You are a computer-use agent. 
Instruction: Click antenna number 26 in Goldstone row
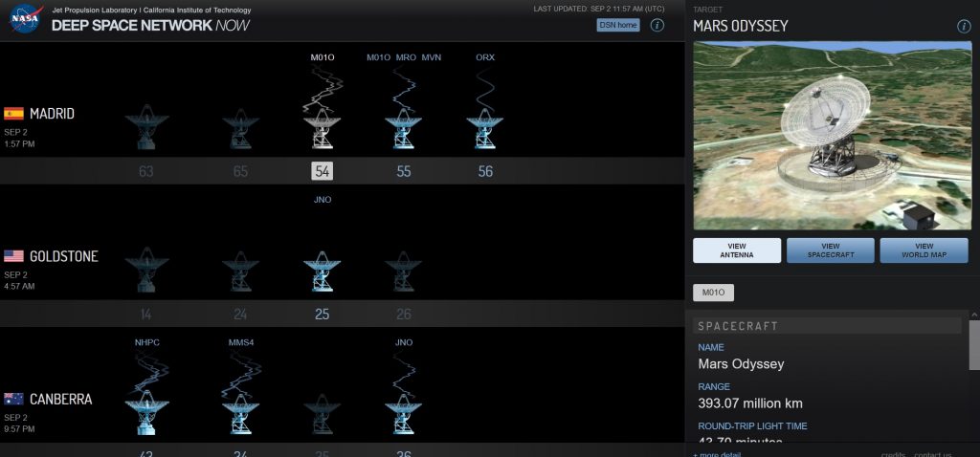[404, 314]
